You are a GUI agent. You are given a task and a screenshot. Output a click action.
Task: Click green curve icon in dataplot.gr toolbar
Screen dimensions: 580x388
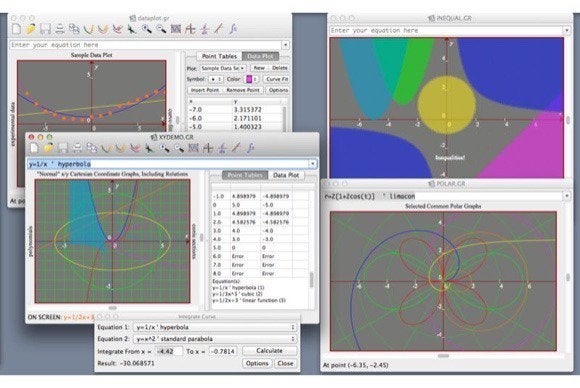pos(88,29)
